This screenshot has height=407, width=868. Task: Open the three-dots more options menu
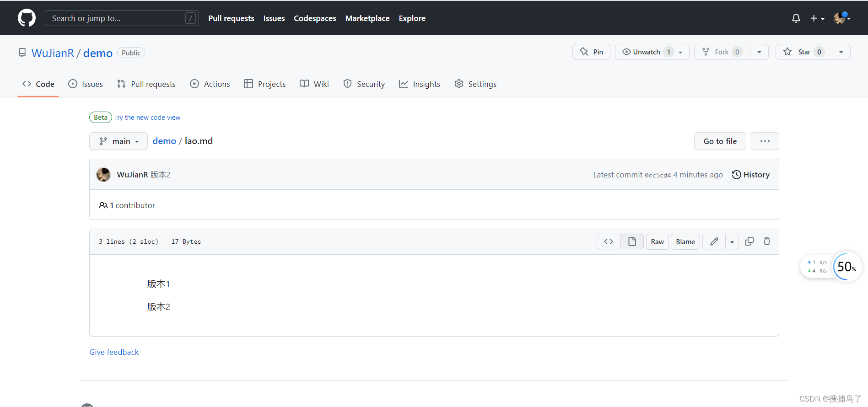(x=765, y=141)
